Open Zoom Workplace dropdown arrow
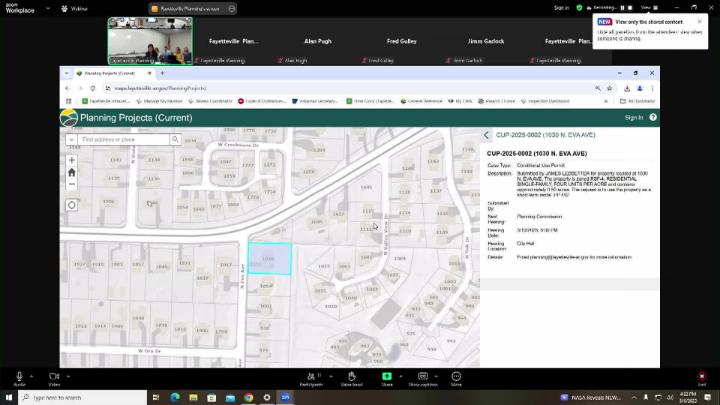 pyautogui.click(x=48, y=8)
